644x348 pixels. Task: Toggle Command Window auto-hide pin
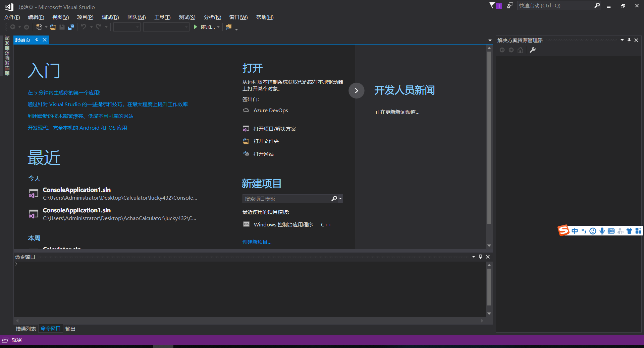[480, 257]
